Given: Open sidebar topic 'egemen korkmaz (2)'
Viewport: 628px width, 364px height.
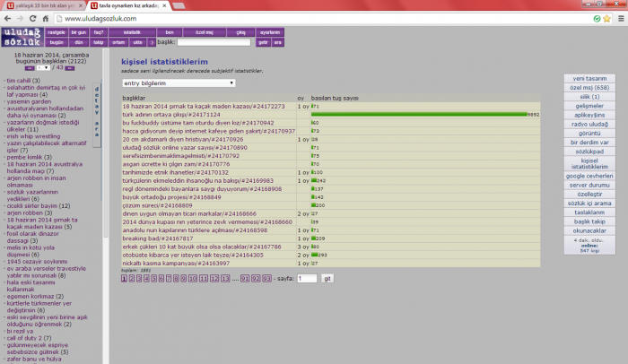Looking at the screenshot, I should [x=35, y=297].
